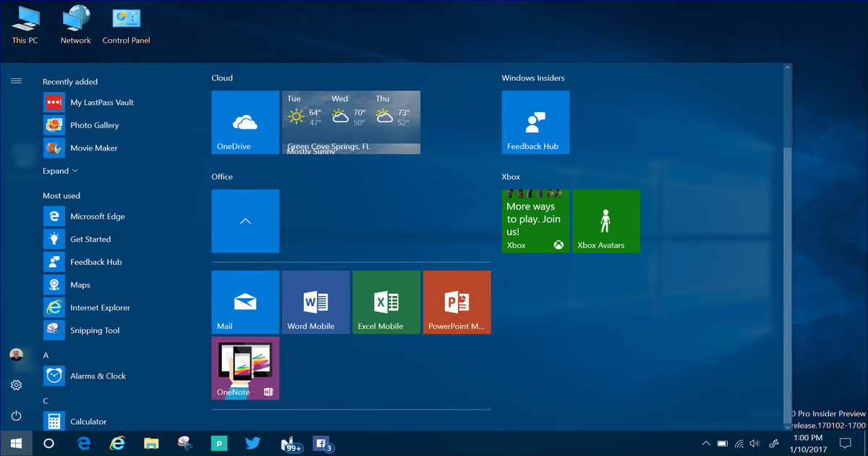Open the Mail app tile
This screenshot has height=456, width=868.
pyautogui.click(x=245, y=302)
